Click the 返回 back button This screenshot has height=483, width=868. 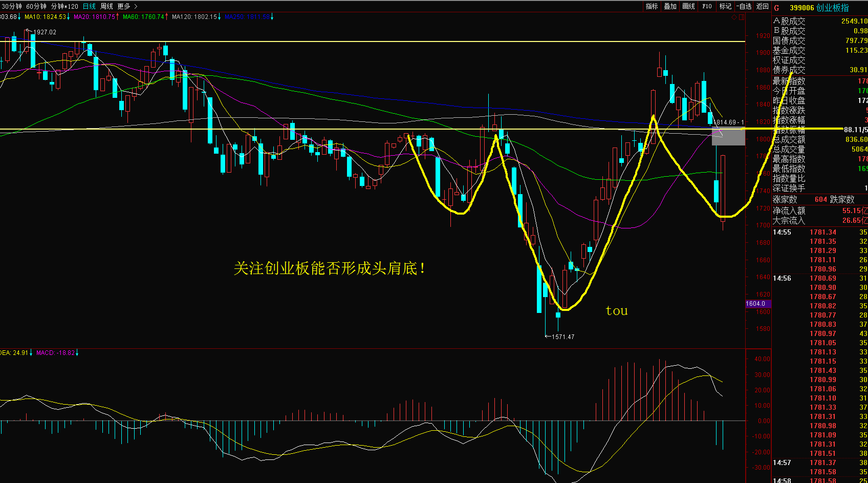762,6
